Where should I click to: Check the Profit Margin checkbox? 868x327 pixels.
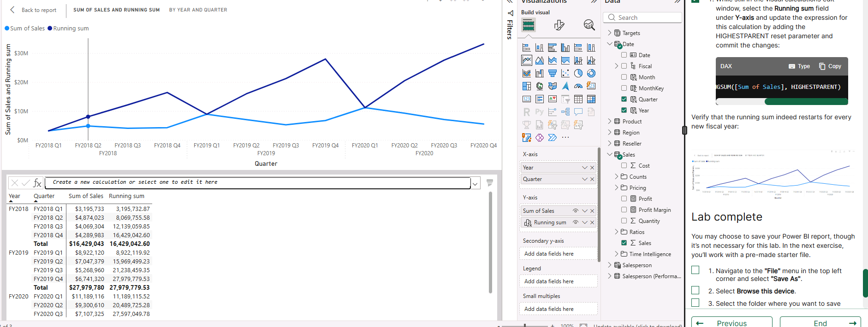point(624,210)
